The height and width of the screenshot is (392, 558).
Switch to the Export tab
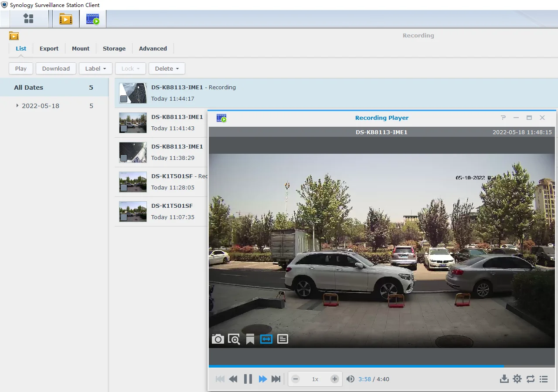(49, 48)
